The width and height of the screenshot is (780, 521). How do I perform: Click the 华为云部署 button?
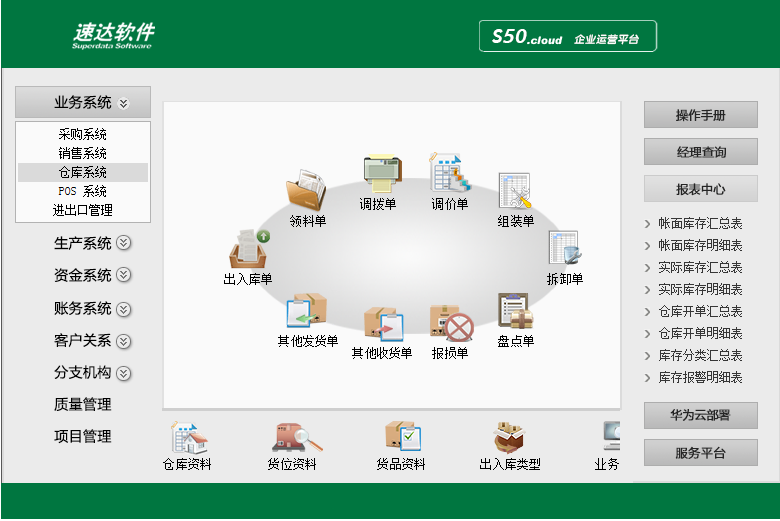click(x=700, y=416)
